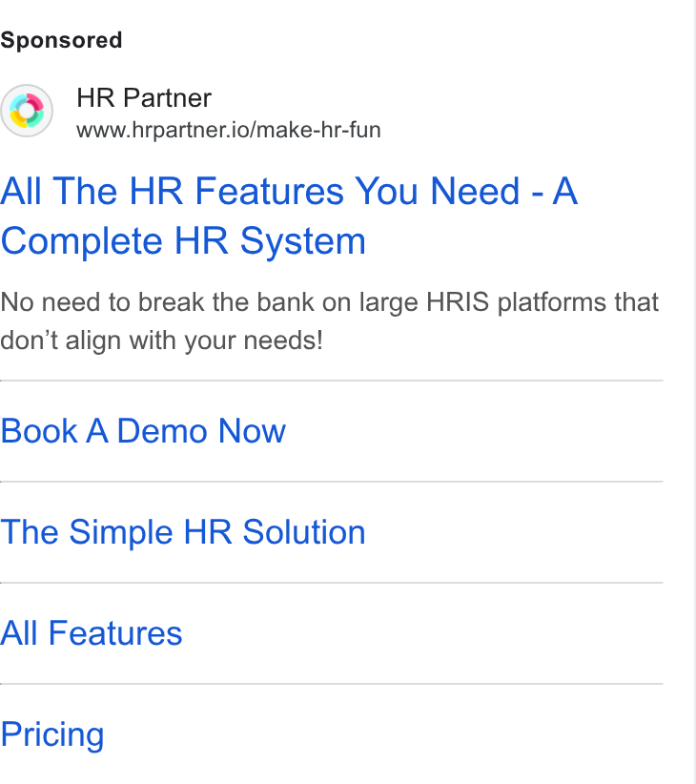This screenshot has height=784, width=696.
Task: Click the 'Sponsored' label
Action: (x=61, y=40)
